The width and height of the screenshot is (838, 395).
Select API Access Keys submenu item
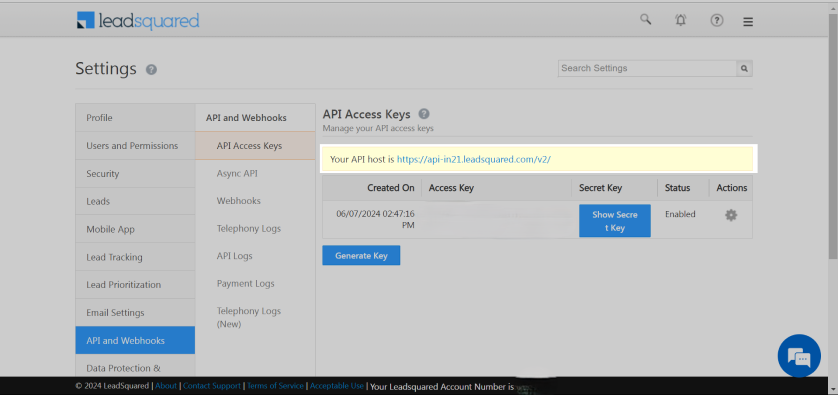click(x=255, y=145)
